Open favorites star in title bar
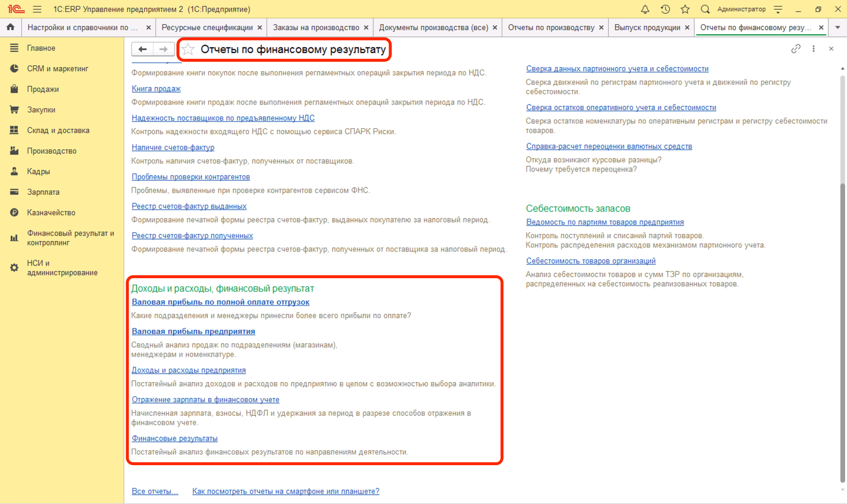Image resolution: width=847 pixels, height=504 pixels. click(x=685, y=9)
